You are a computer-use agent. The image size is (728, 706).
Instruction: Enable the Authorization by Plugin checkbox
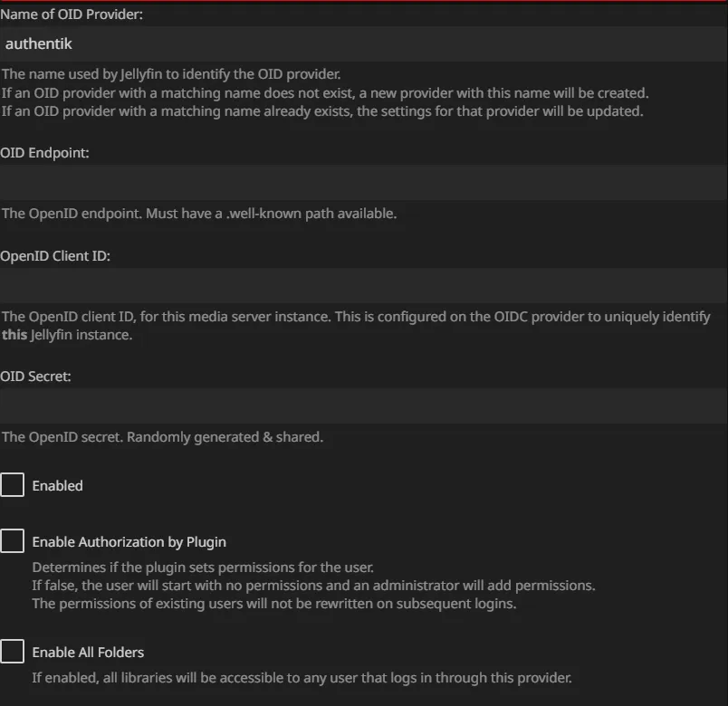13,541
